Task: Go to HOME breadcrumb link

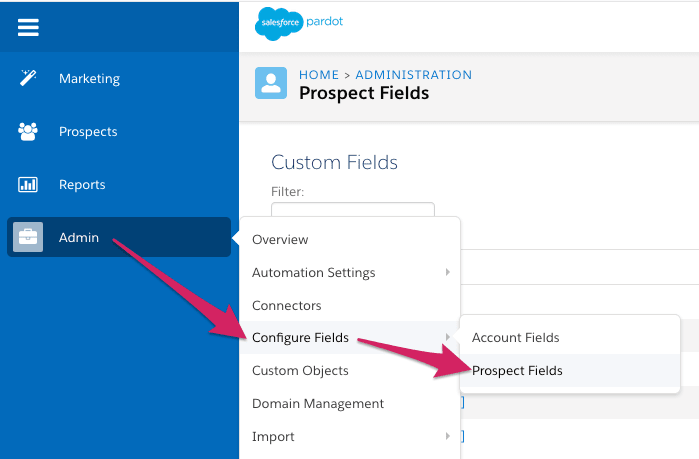Action: point(319,74)
